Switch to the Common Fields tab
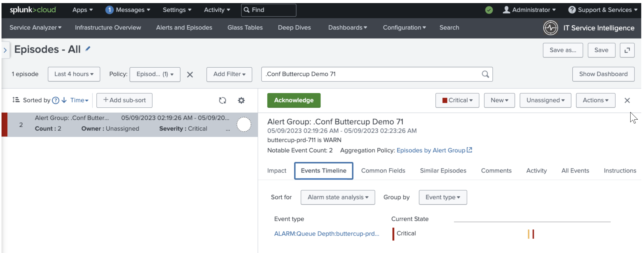Screen dimensions: 644x253 pos(383,171)
